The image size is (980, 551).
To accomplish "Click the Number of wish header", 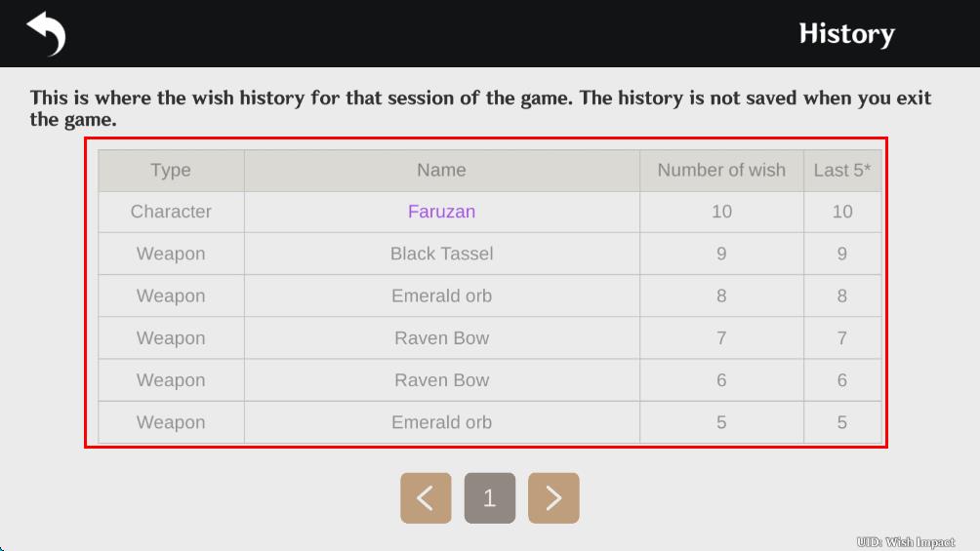I will tap(721, 170).
